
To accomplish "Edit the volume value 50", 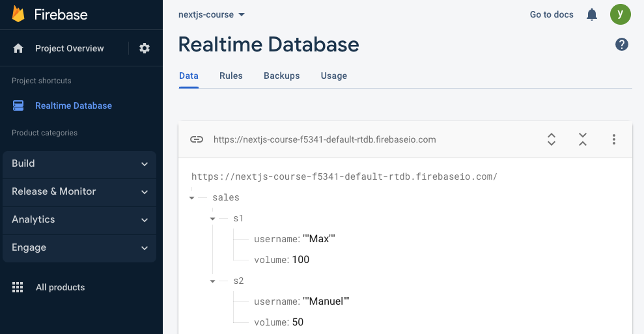I will 298,322.
